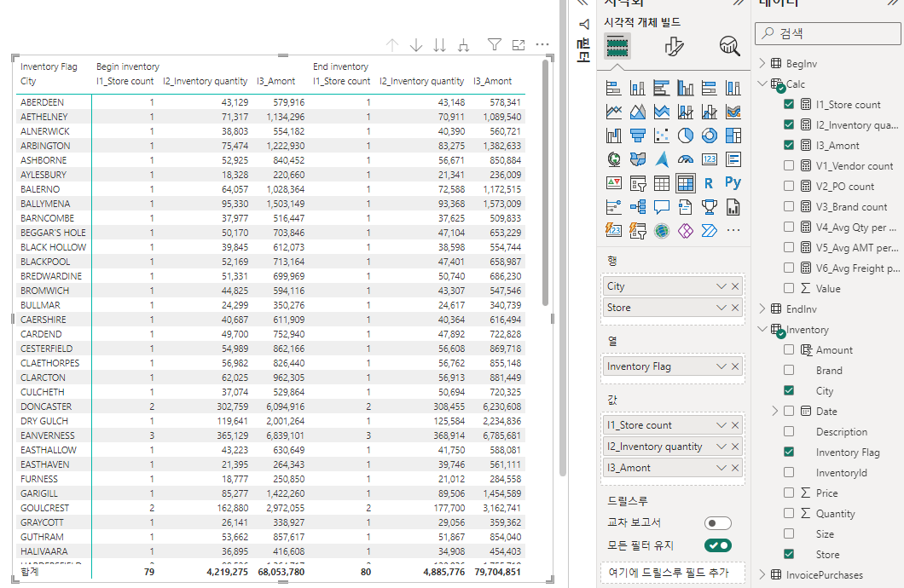904x588 pixels.
Task: Open matrix more options ellipsis
Action: click(542, 44)
